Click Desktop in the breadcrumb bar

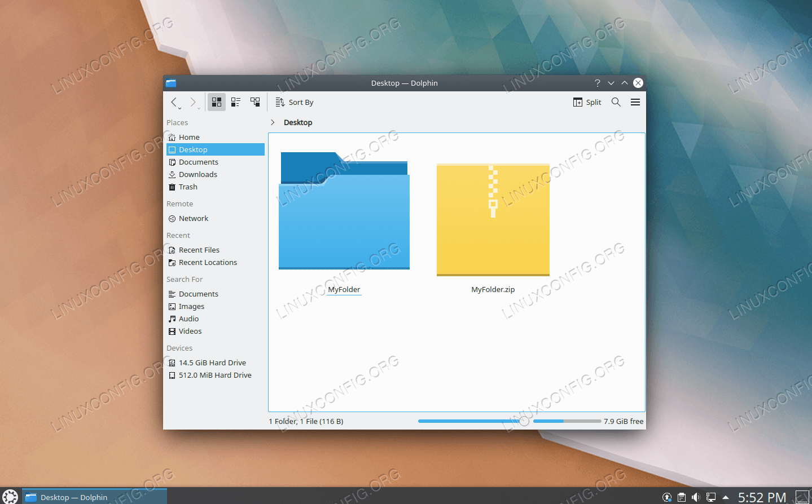[x=297, y=122]
